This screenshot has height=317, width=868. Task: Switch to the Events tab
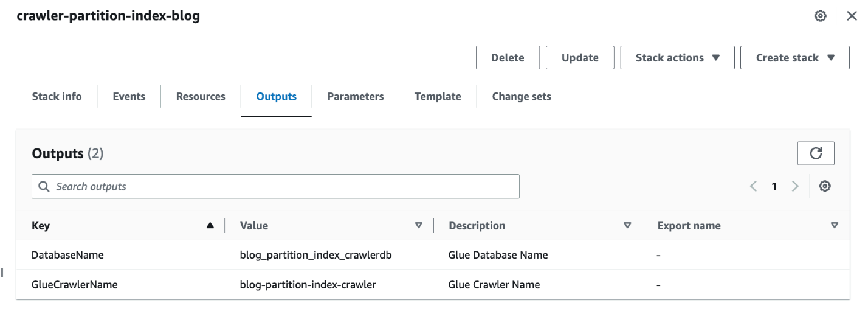(x=129, y=96)
